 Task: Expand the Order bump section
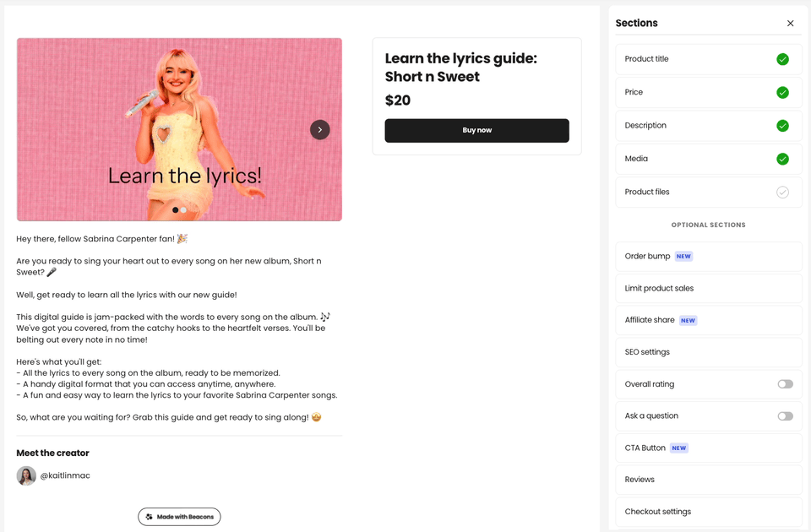pyautogui.click(x=708, y=257)
